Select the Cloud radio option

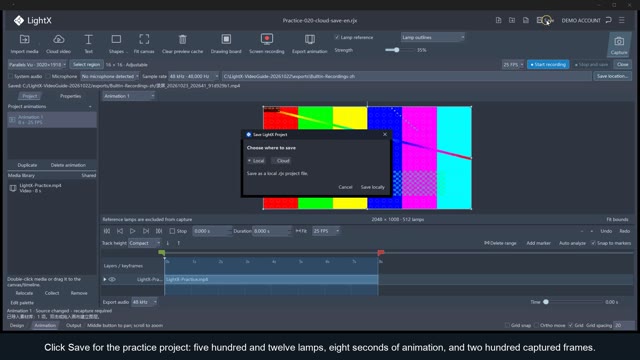281,161
